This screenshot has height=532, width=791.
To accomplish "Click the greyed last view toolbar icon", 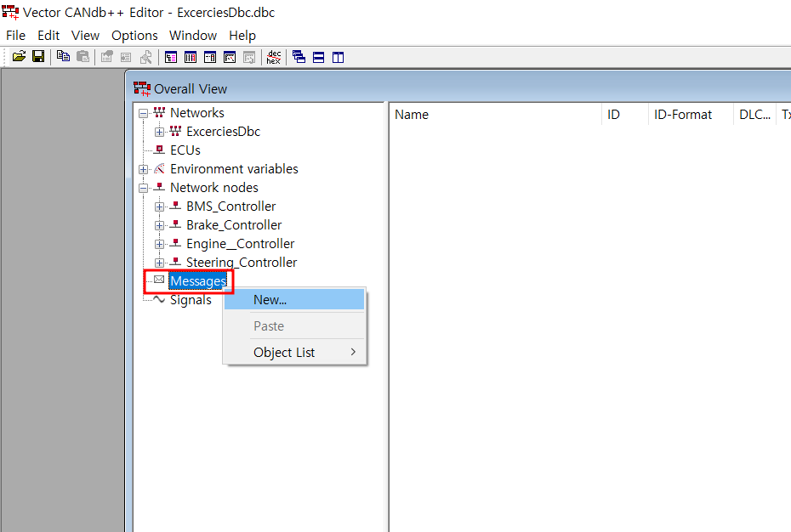I will pyautogui.click(x=250, y=58).
